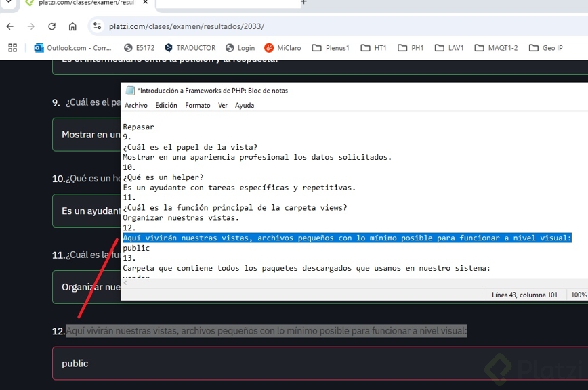This screenshot has height=390, width=588.
Task: Go to the browser home icon
Action: pos(72,26)
